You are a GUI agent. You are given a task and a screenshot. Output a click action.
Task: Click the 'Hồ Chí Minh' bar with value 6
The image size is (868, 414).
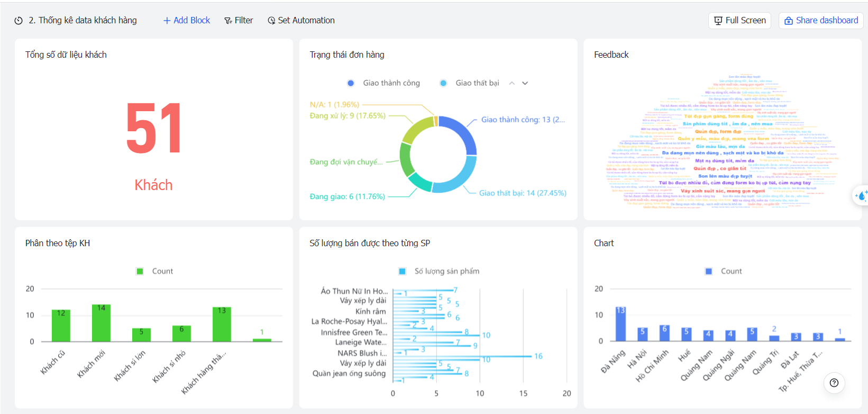(x=664, y=333)
